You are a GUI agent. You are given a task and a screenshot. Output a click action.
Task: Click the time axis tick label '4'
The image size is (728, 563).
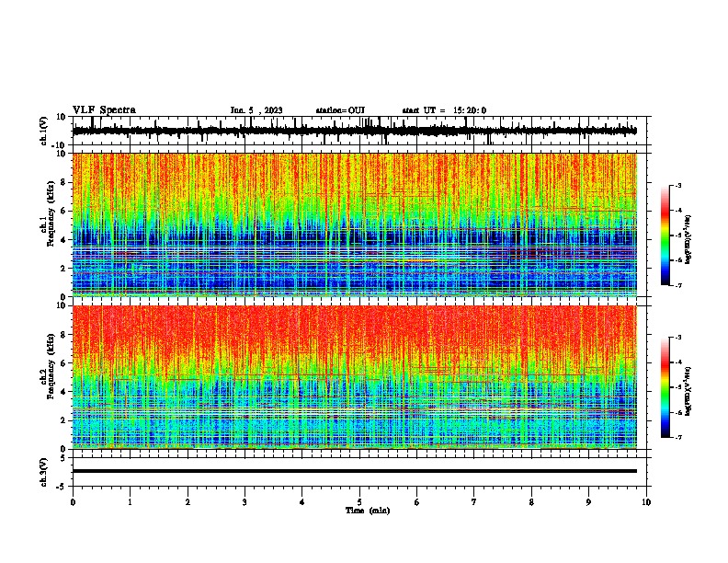coord(301,502)
